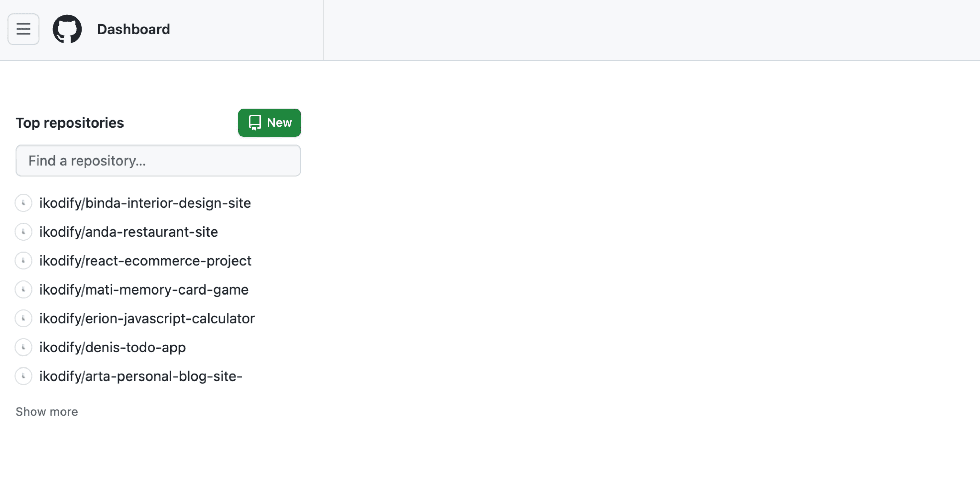Click the lock icon beside anda-restaurant-site

[23, 232]
